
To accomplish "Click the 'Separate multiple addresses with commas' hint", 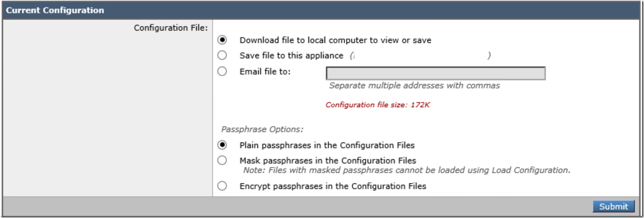I will 414,86.
